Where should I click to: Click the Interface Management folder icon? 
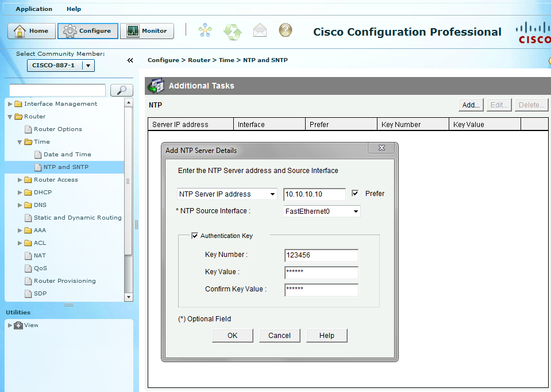click(18, 103)
